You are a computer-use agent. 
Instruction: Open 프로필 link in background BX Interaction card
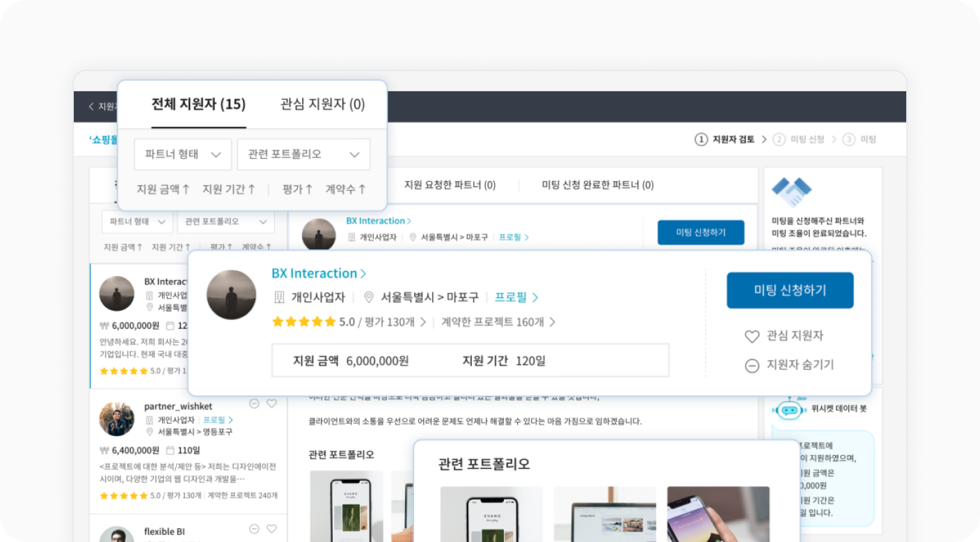(514, 237)
